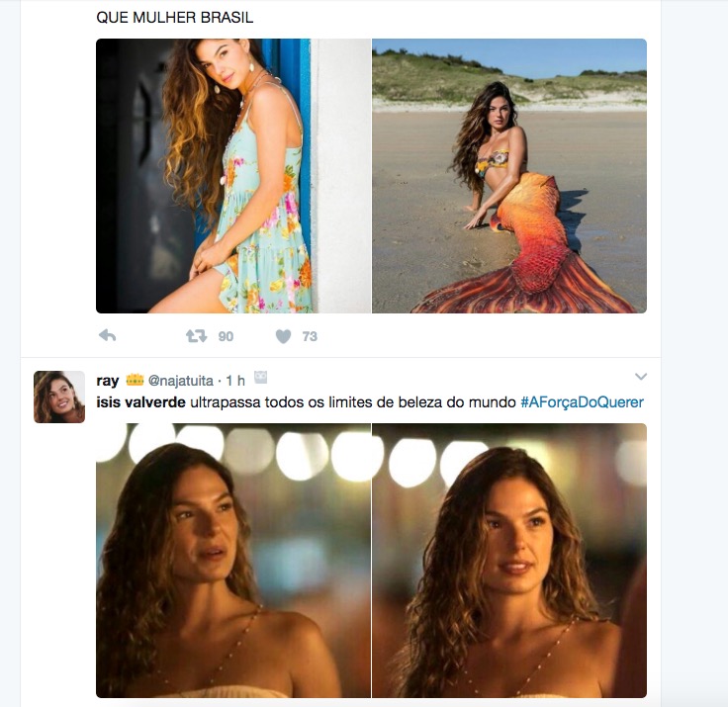Viewport: 728px width, 707px height.
Task: Click the crown emoji beside ray
Action: click(136, 382)
